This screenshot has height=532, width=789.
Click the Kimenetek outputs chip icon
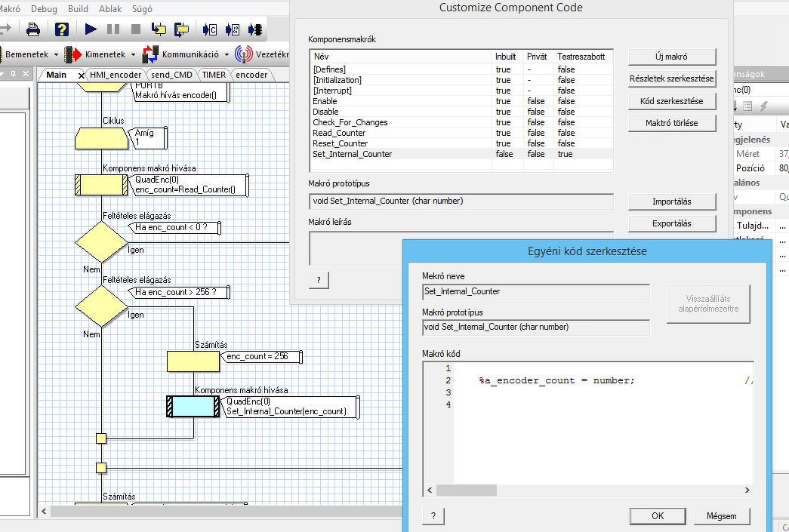pos(73,54)
